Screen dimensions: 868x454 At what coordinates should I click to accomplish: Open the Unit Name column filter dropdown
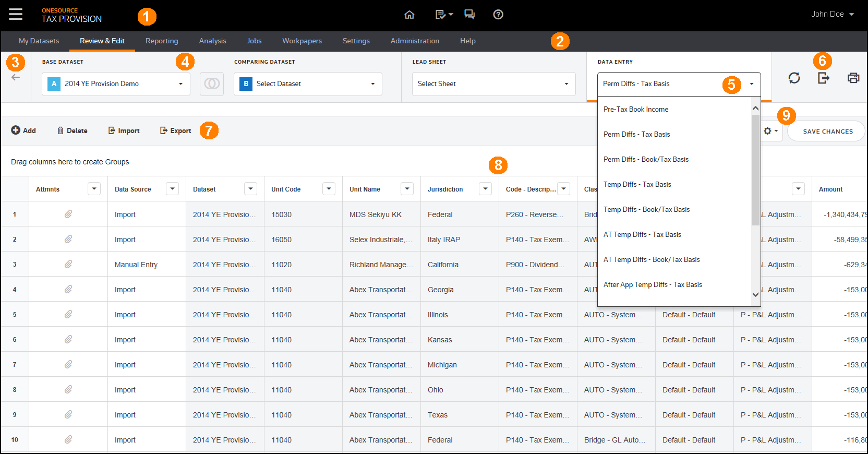(x=407, y=189)
